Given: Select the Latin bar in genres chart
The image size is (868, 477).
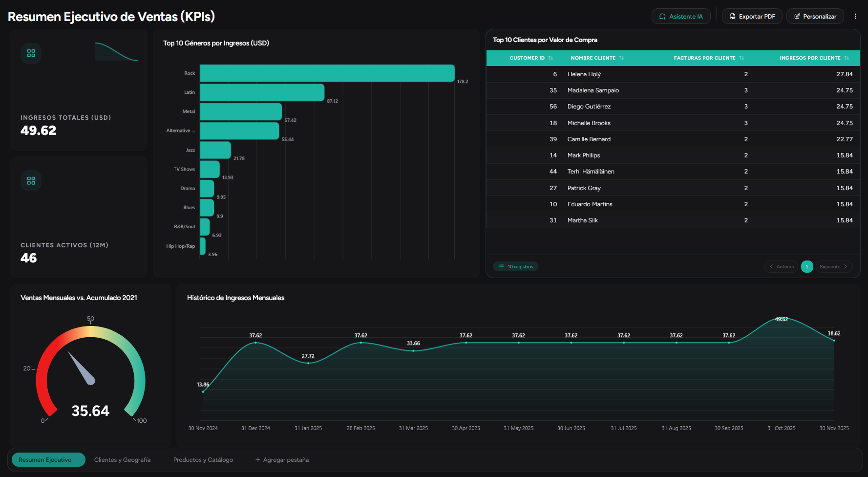Looking at the screenshot, I should tap(262, 92).
